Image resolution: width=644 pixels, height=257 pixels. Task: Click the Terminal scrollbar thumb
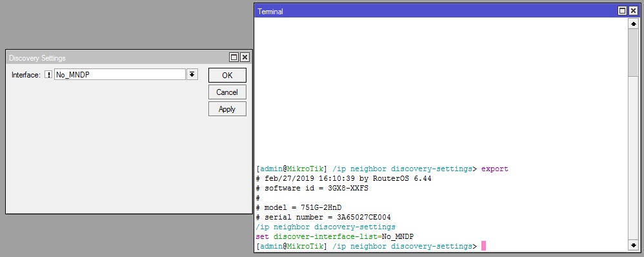(x=633, y=53)
